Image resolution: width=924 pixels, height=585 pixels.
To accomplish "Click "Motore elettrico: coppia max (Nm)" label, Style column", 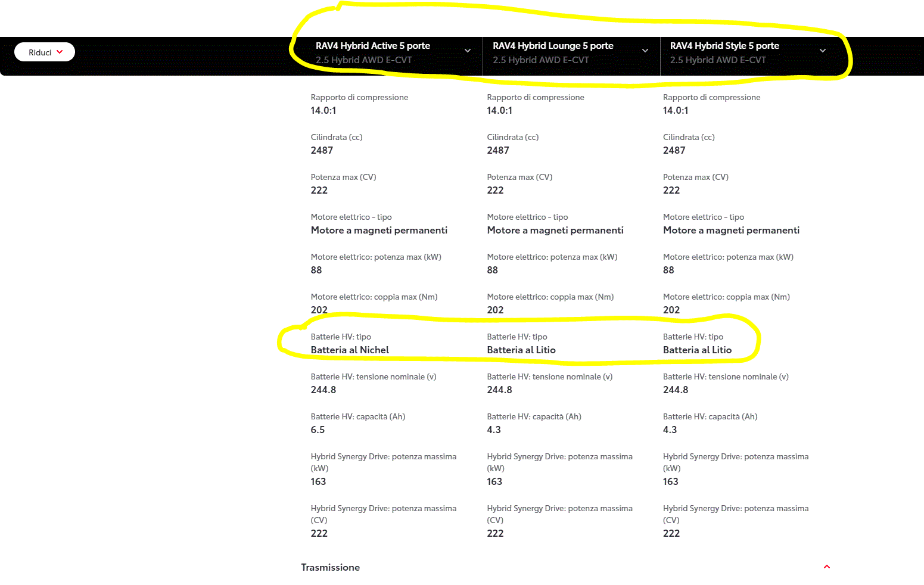I will click(726, 297).
